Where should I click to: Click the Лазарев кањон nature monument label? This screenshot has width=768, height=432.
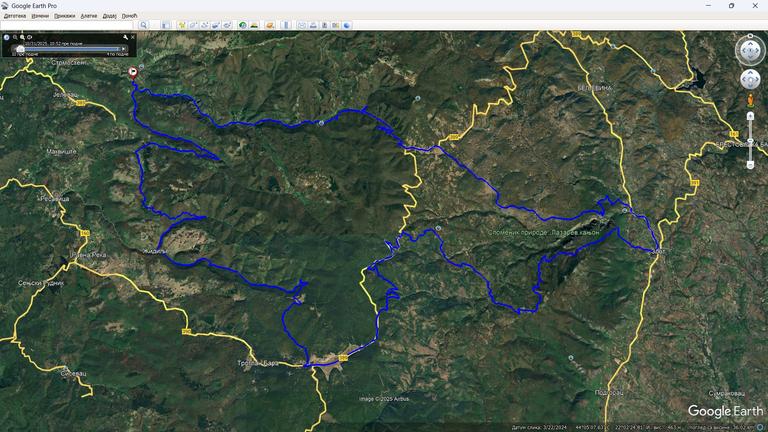tap(544, 233)
